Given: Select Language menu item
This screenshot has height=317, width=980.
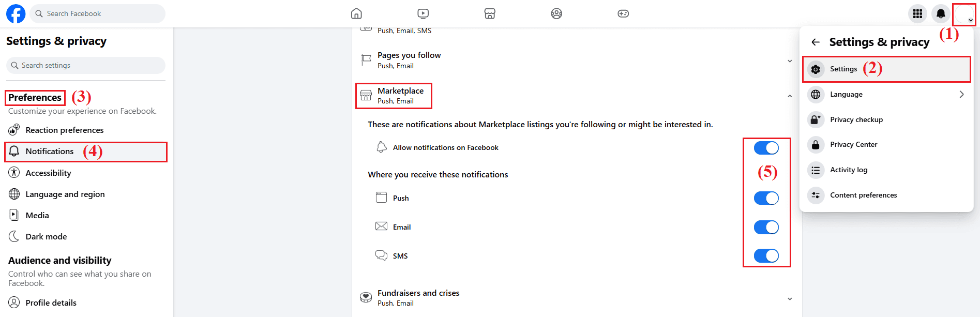Looking at the screenshot, I should (886, 94).
